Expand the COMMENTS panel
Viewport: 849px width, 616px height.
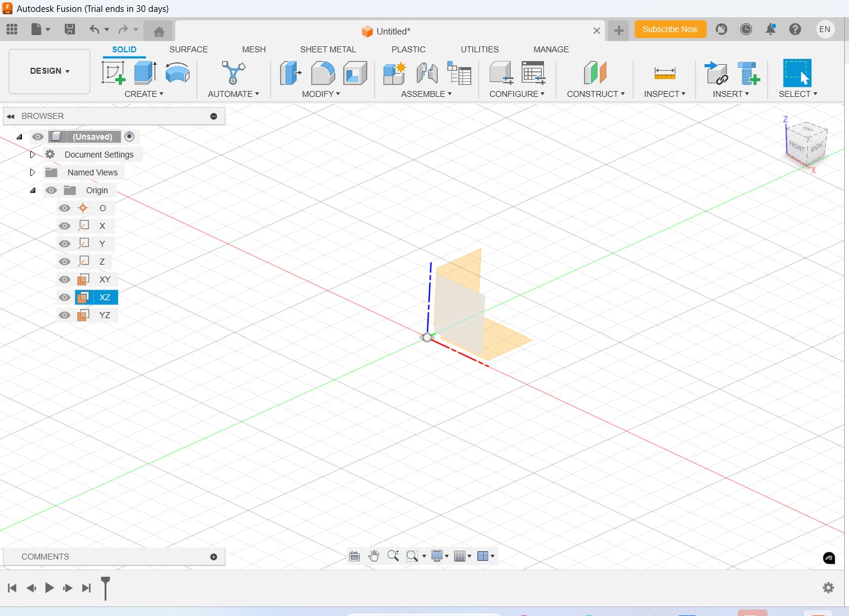coord(213,557)
